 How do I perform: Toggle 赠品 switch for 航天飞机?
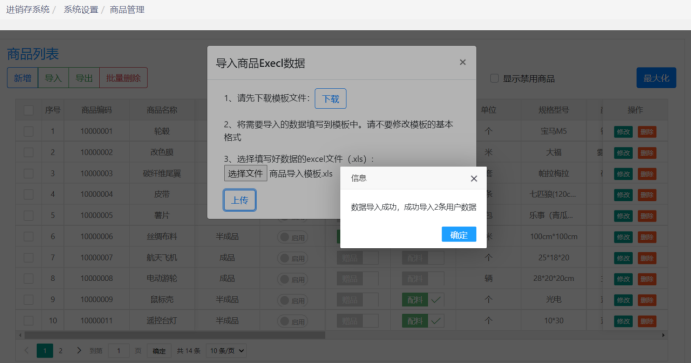tap(357, 258)
